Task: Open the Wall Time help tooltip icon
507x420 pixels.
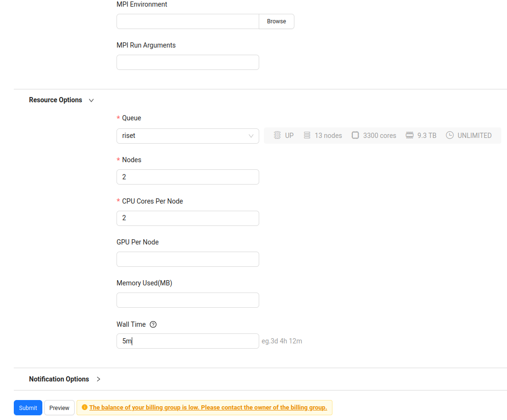Action: click(153, 324)
